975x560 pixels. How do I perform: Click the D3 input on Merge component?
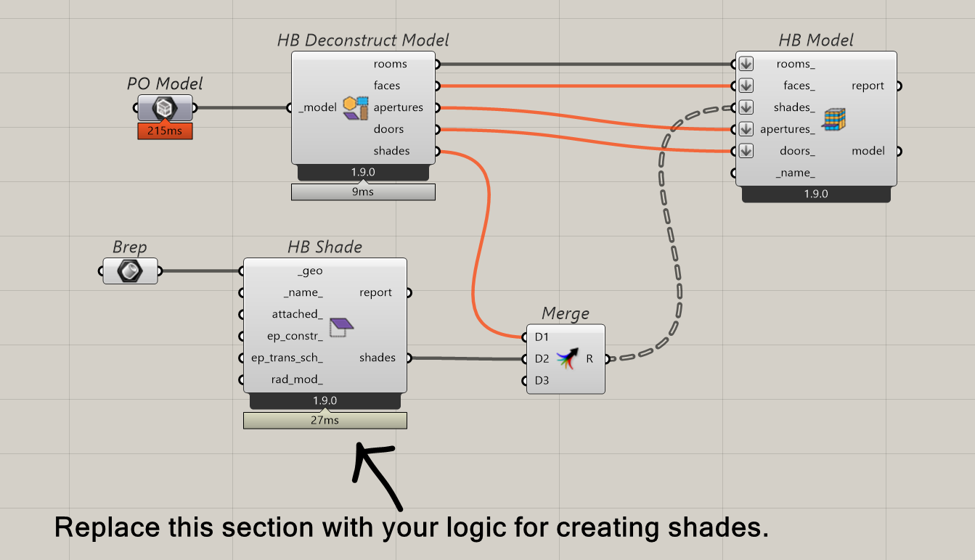542,380
